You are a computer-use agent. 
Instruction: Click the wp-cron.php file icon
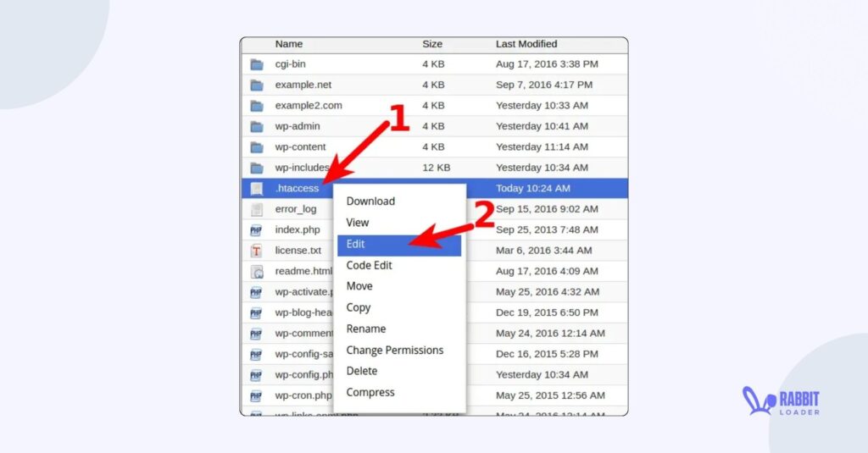[x=256, y=396]
